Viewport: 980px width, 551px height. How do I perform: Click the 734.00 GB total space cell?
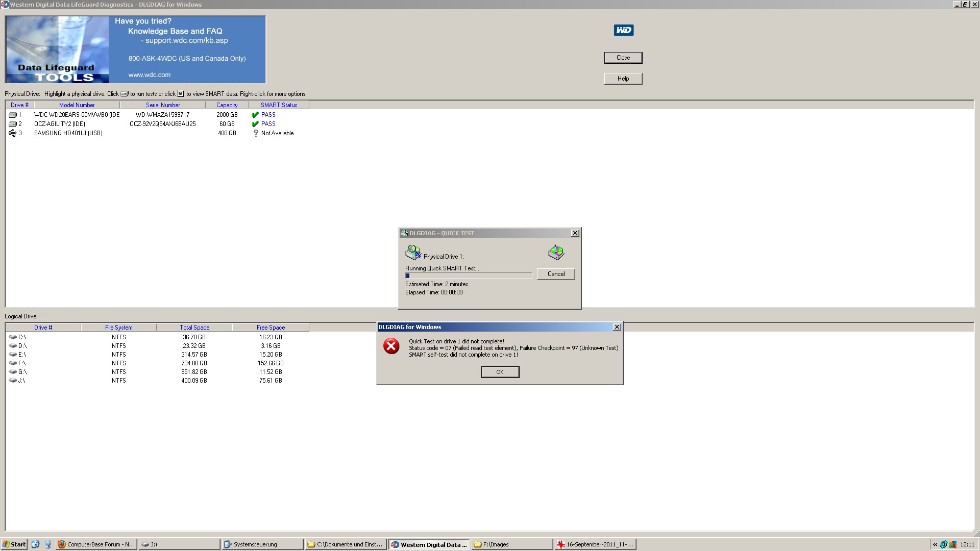[x=194, y=363]
